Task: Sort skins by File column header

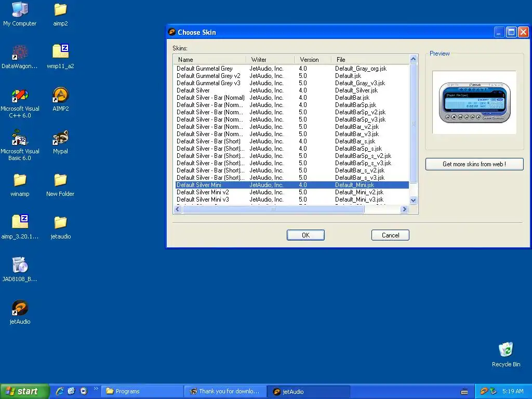Action: click(x=370, y=59)
